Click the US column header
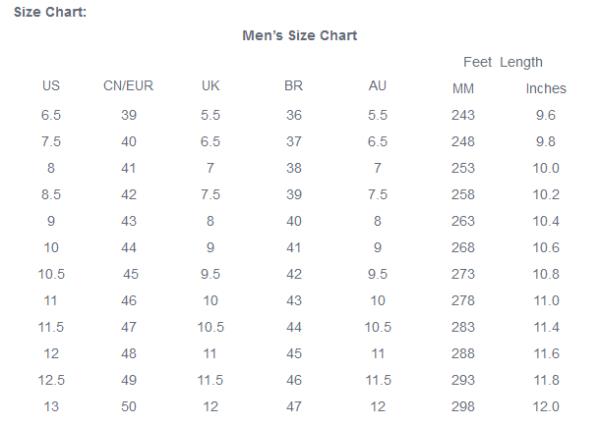 pyautogui.click(x=50, y=88)
